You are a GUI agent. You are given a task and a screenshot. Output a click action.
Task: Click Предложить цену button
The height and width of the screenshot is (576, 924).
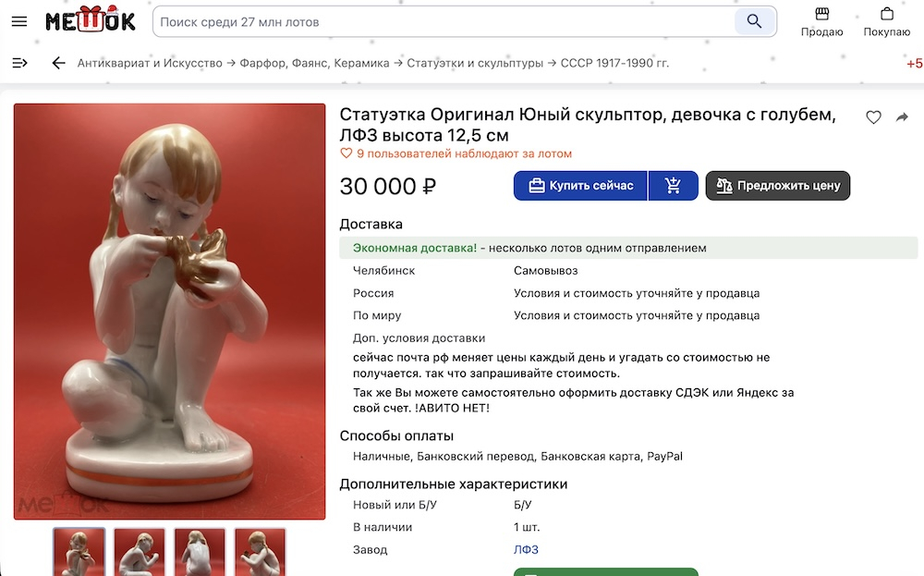778,186
